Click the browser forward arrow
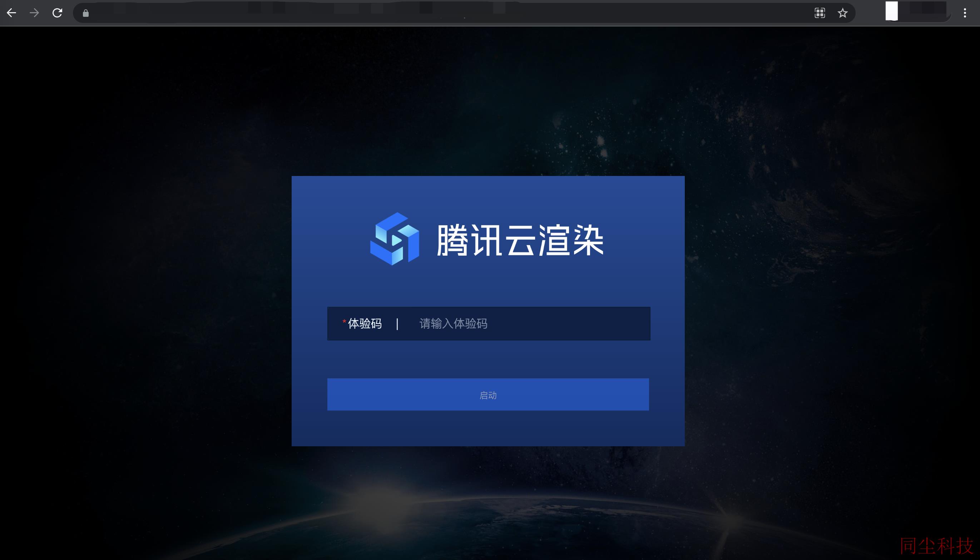Screen dimensions: 980x560 coord(34,13)
